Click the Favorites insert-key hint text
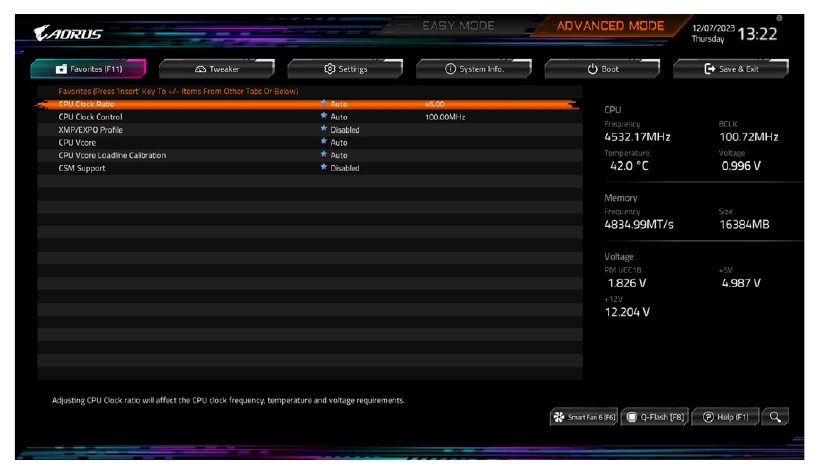The height and width of the screenshot is (474, 828). 178,91
